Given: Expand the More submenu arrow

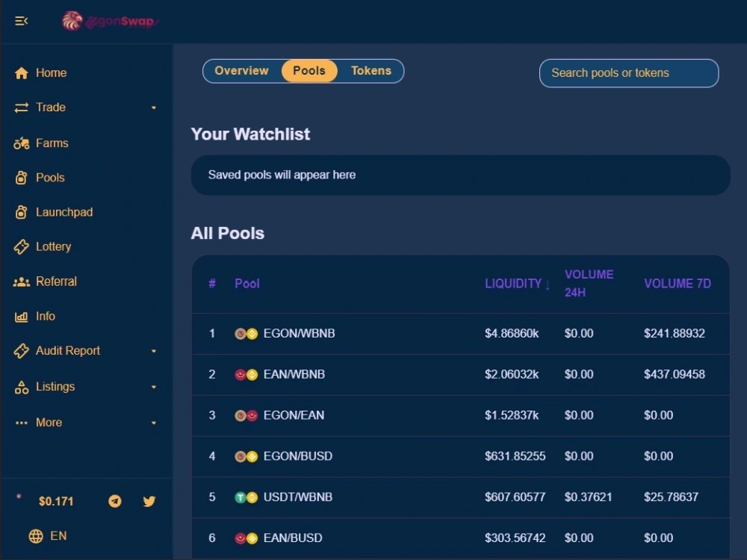Looking at the screenshot, I should coord(154,423).
